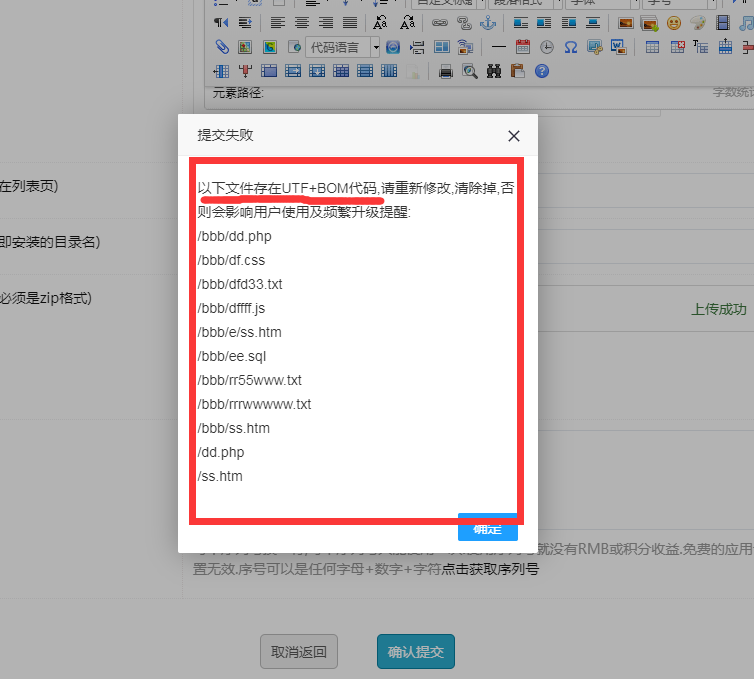Insert the current date via calendar icon
The width and height of the screenshot is (754, 679).
[x=523, y=47]
